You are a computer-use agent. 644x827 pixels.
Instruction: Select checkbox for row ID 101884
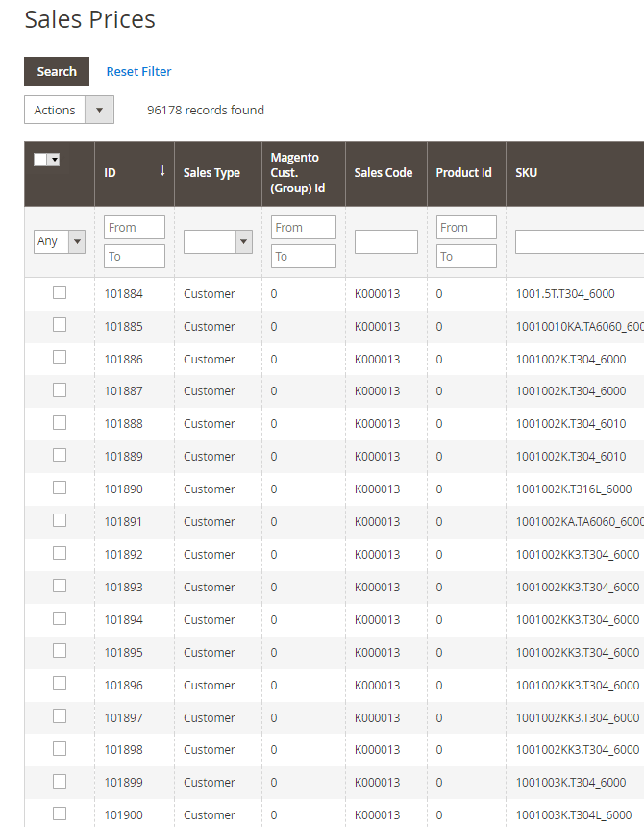click(60, 292)
